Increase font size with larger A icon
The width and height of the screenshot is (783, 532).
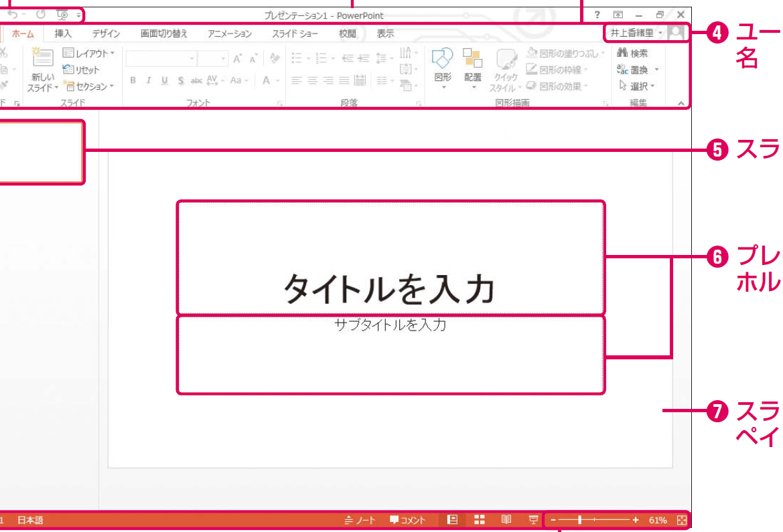(x=238, y=58)
